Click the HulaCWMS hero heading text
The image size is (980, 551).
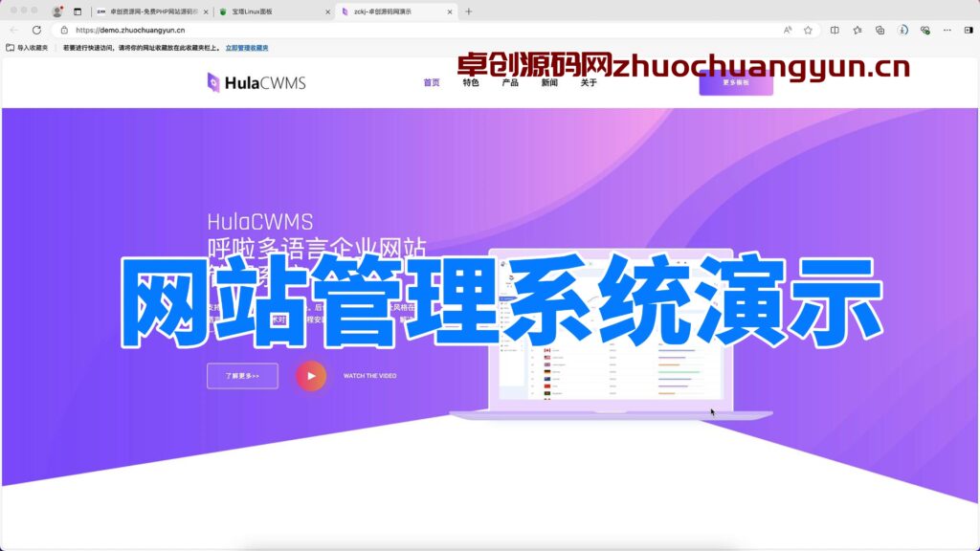(260, 222)
